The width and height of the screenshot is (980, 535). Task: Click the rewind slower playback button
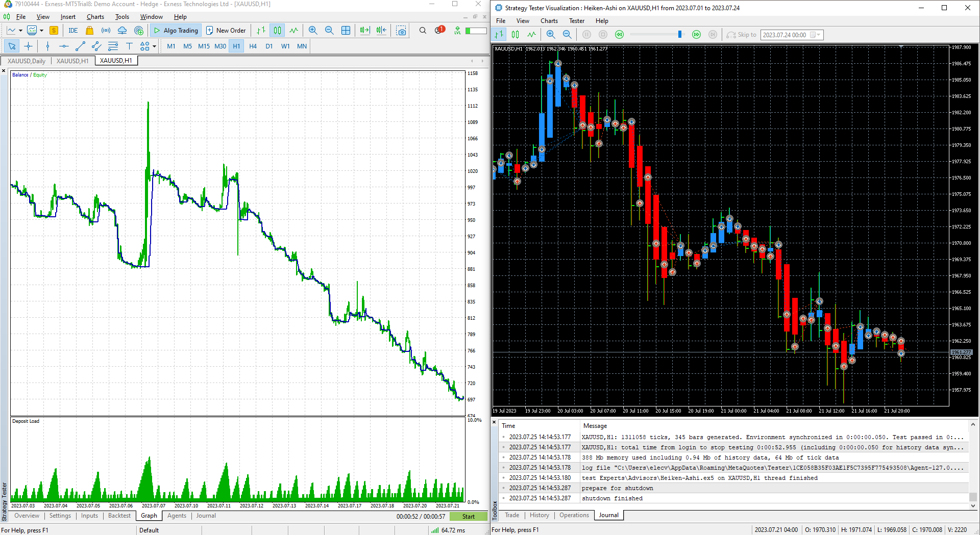tap(619, 35)
